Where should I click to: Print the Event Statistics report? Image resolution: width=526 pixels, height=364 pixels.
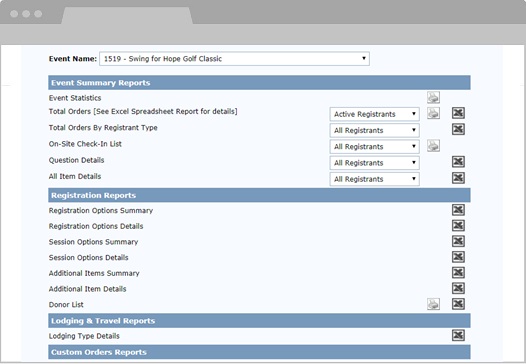tap(433, 98)
